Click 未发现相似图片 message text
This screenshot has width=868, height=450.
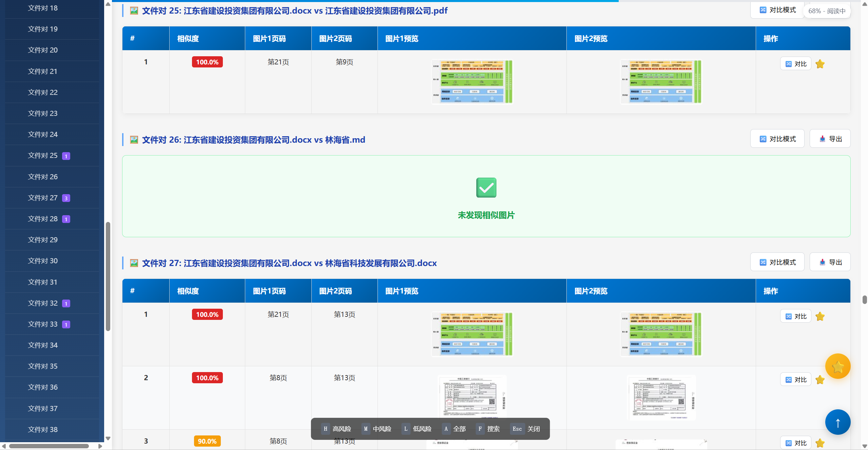pyautogui.click(x=486, y=215)
